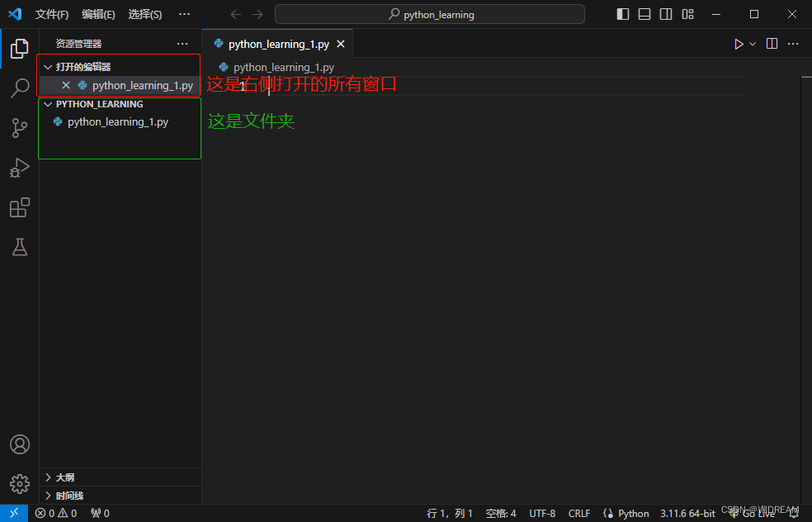Screen dimensions: 812x522
Task: Collapse the PYTHON_LEARNING folder section
Action: click(48, 104)
